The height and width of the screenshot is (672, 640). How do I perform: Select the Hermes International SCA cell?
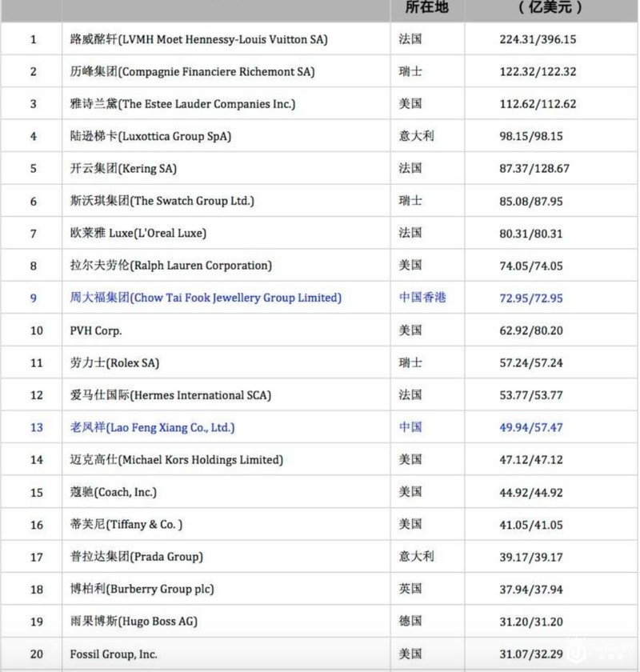(170, 395)
